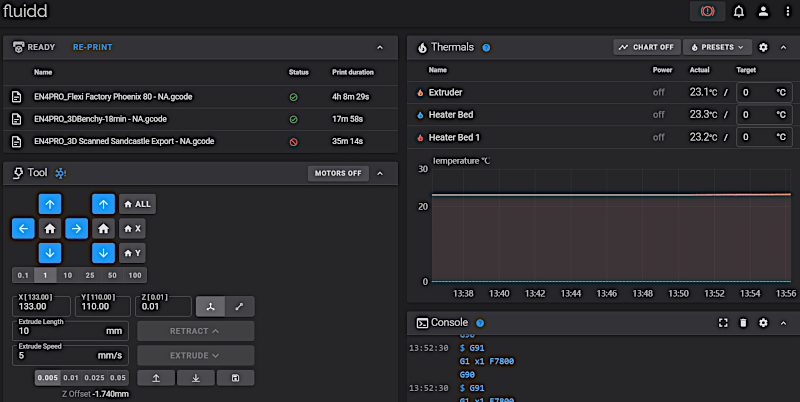Screen dimensions: 800x402
Task: Open Console settings gear
Action: pos(763,323)
